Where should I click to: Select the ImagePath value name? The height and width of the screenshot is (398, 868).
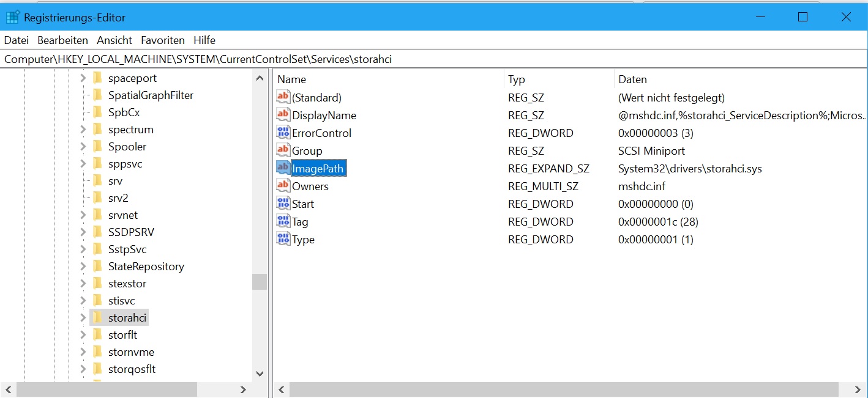point(318,168)
